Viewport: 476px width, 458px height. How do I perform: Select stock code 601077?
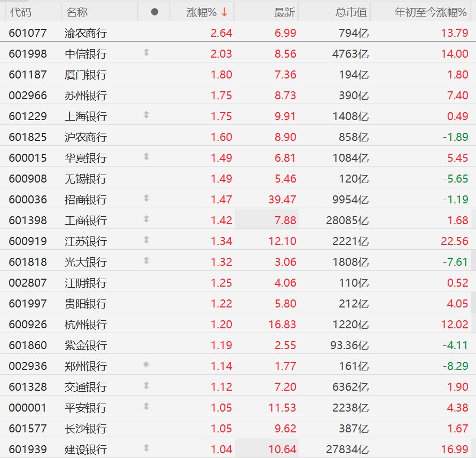(28, 33)
